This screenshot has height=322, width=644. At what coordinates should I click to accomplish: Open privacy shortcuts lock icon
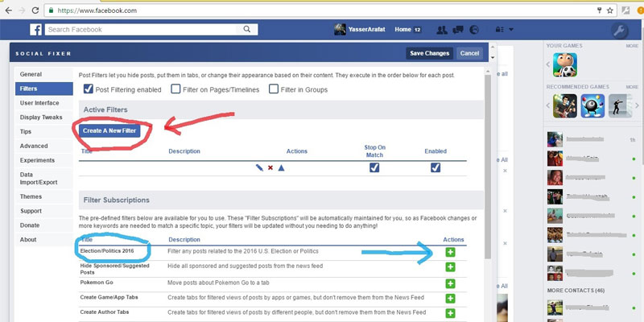click(x=499, y=30)
